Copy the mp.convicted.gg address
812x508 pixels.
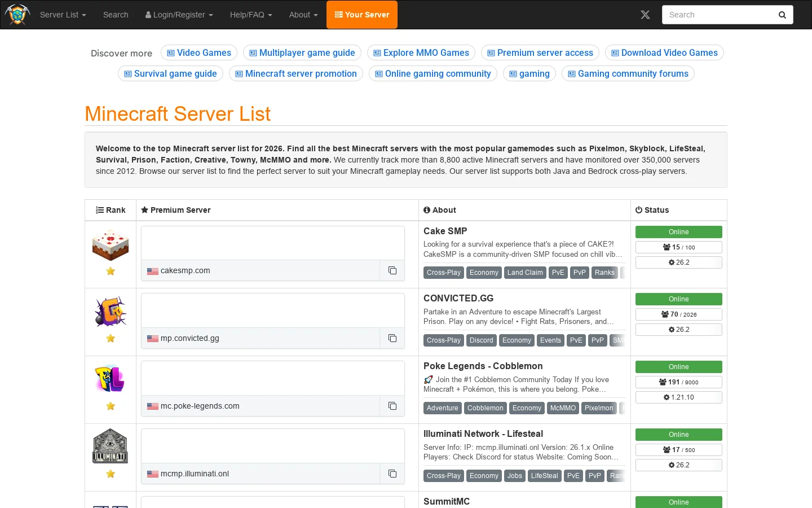tap(392, 338)
